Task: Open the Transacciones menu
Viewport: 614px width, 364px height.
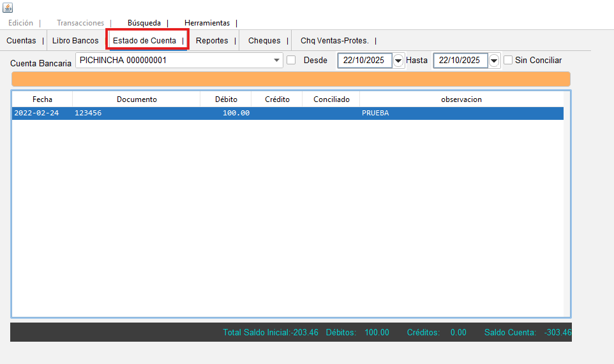Action: 80,23
